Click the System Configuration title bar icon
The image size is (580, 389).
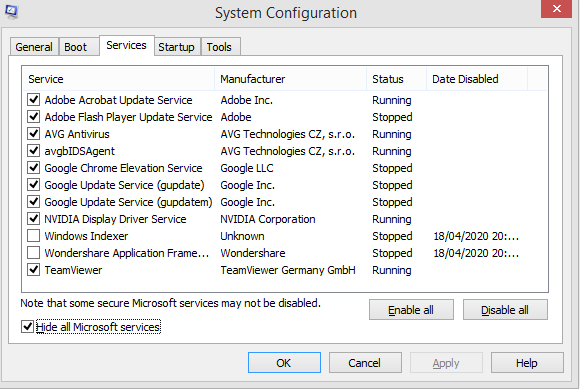tap(11, 11)
